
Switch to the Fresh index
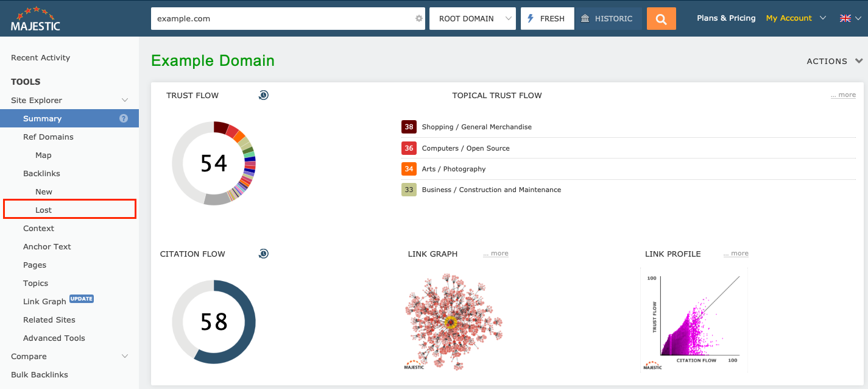[547, 19]
